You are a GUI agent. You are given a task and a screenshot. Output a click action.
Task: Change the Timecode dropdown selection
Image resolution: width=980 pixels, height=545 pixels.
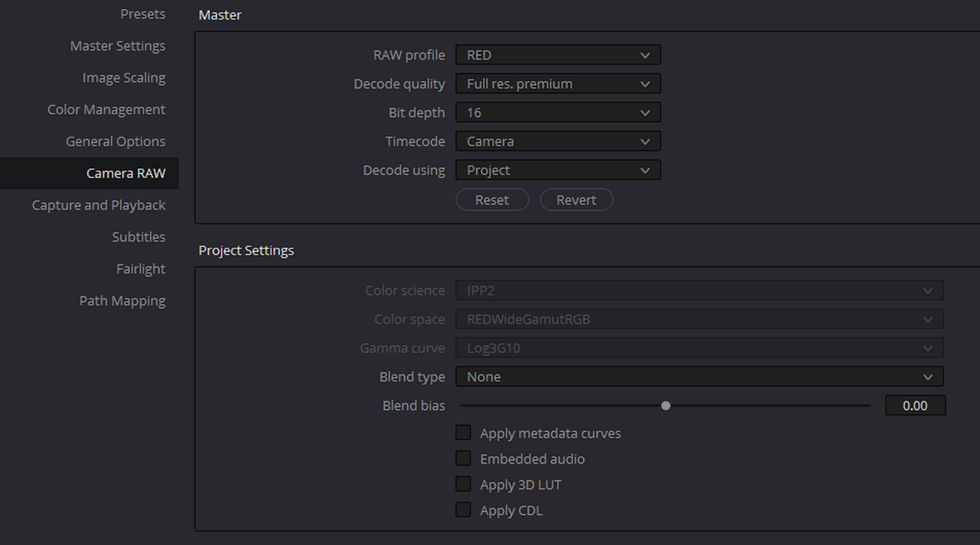[x=557, y=142]
